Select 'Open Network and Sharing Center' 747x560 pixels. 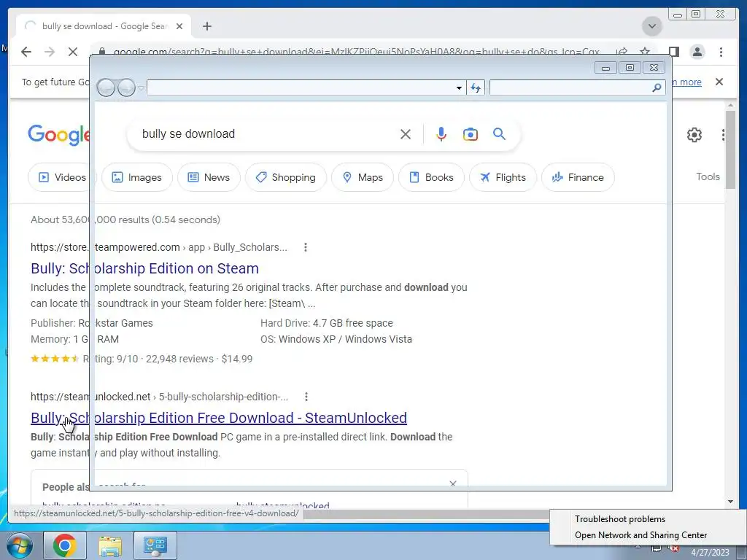640,535
